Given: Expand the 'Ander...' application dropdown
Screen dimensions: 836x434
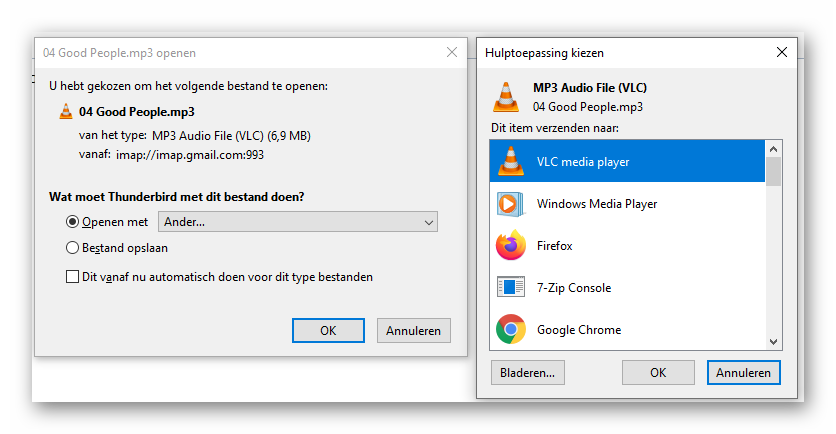Looking at the screenshot, I should [x=298, y=222].
